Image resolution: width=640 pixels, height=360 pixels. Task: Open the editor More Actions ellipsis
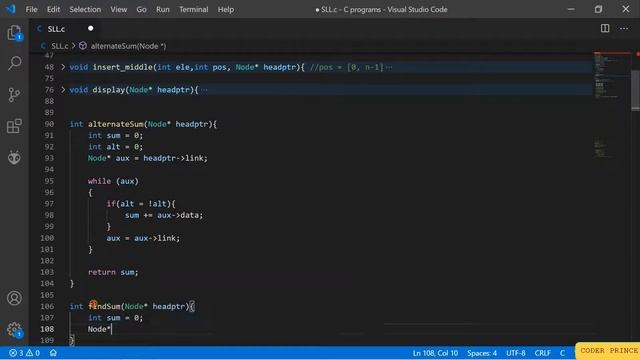pos(624,28)
